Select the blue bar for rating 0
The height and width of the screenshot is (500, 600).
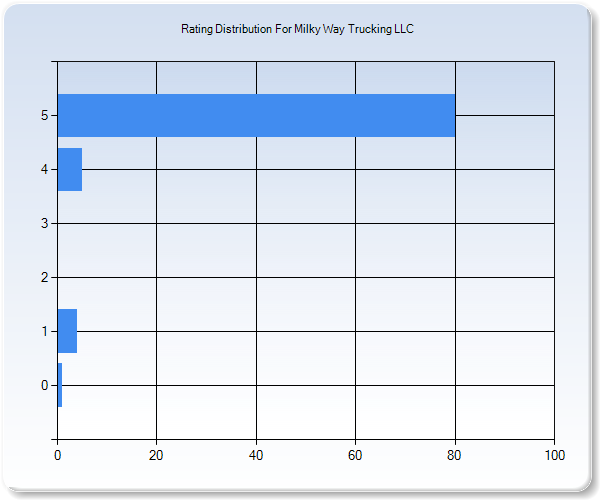tap(60, 385)
